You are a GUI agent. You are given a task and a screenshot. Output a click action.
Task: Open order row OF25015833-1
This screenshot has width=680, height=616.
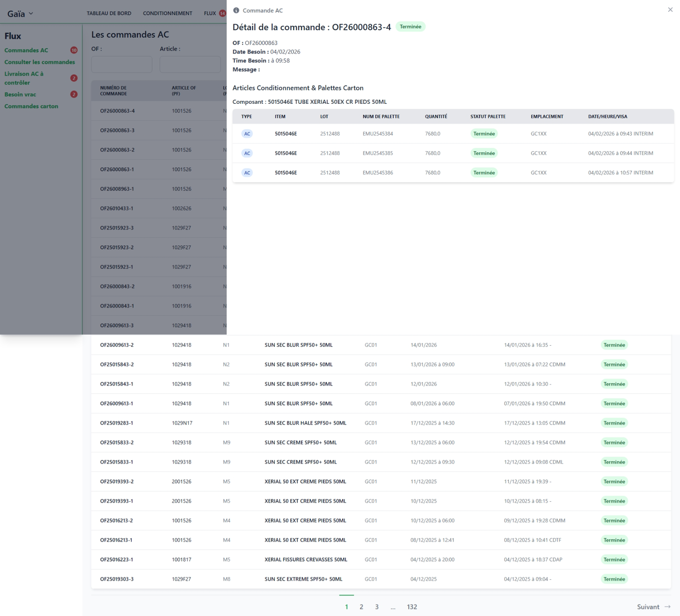coord(381,462)
